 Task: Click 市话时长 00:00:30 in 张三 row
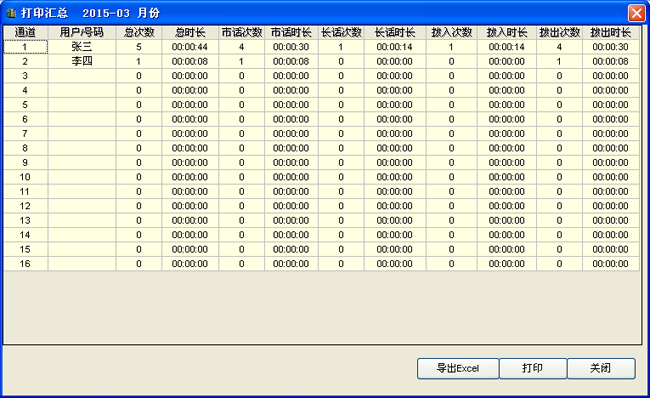pyautogui.click(x=291, y=47)
